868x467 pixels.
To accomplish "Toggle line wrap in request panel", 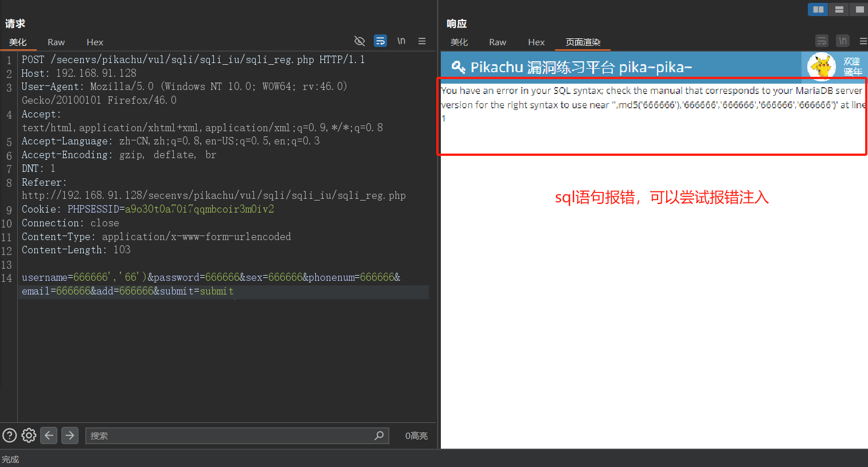I will [x=380, y=41].
